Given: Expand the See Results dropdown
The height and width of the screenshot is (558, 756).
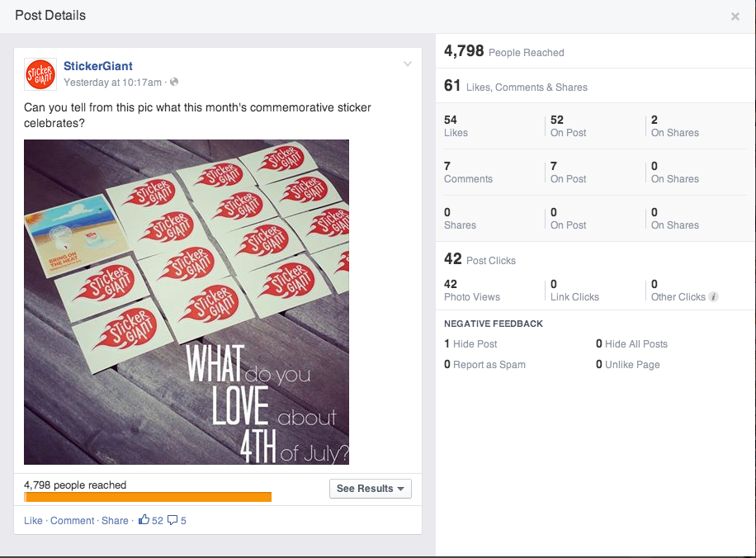Looking at the screenshot, I should pyautogui.click(x=370, y=489).
